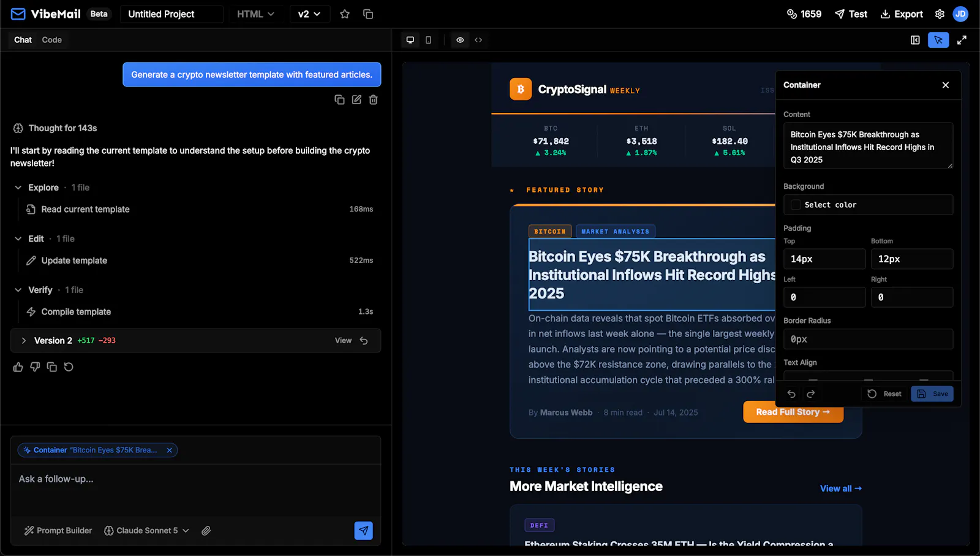
Task: Click VibeMail logo
Action: (46, 14)
